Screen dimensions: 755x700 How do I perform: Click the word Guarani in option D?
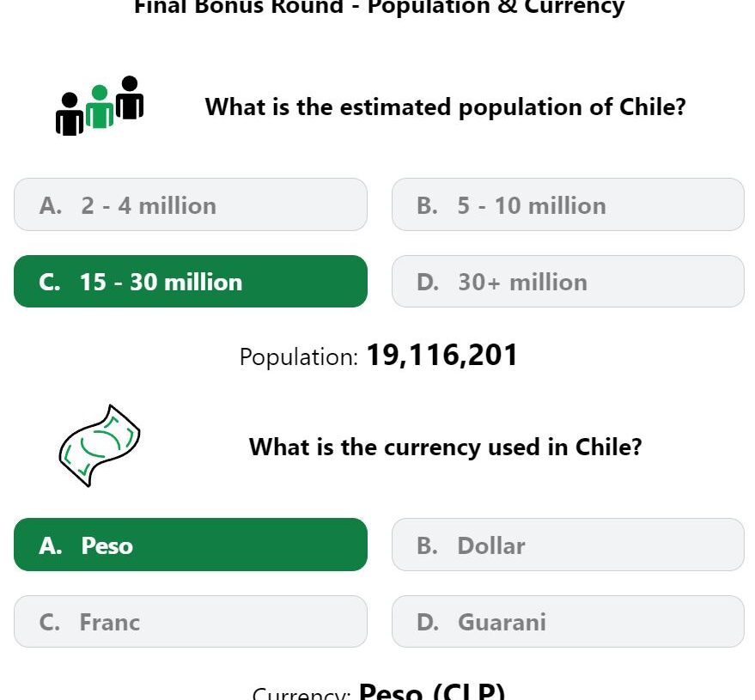[x=502, y=622]
